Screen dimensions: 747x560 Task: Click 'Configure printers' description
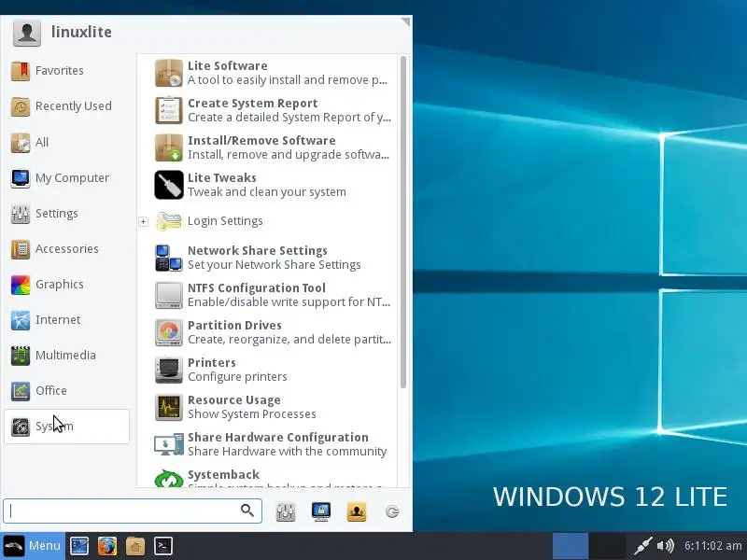[237, 377]
